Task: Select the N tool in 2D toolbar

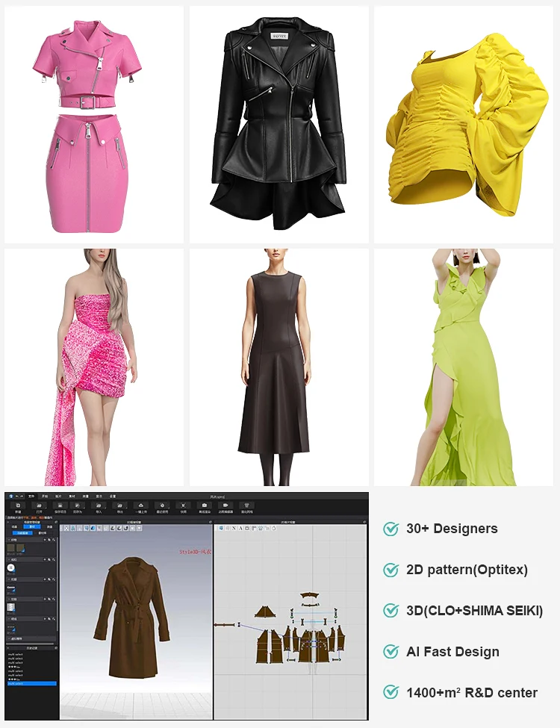Action: tap(234, 528)
